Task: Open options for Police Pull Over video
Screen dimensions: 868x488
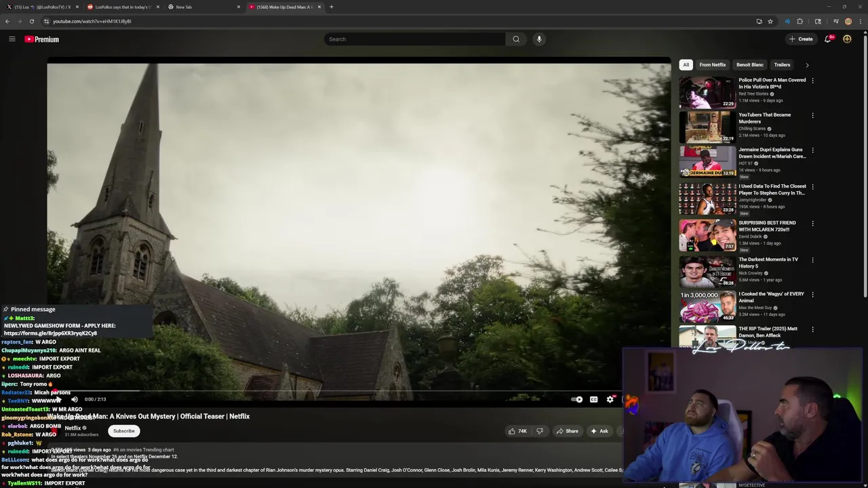Action: (812, 80)
